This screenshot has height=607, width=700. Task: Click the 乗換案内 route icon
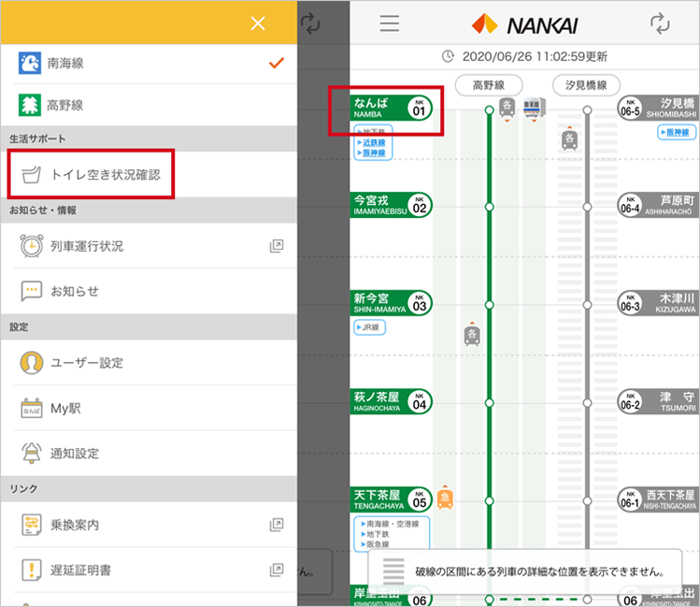32,525
